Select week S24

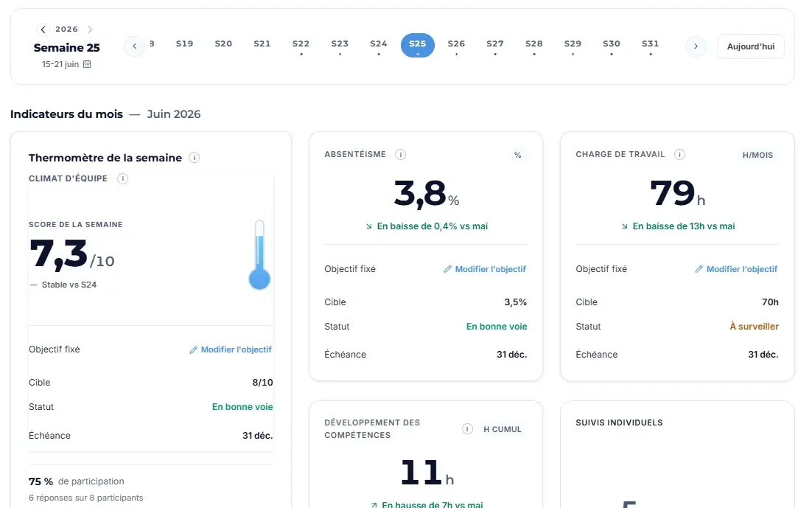click(x=379, y=46)
